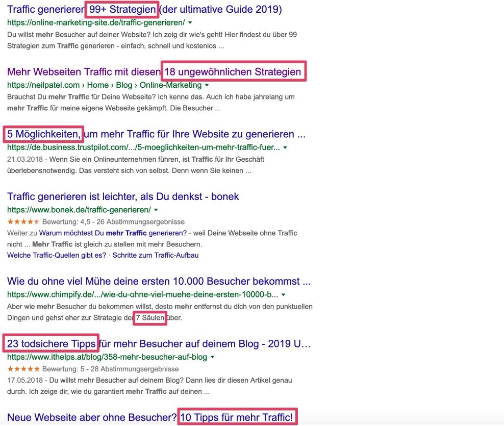
Task: Open the dropdown arrow next to ithelps.at URL
Action: click(x=211, y=356)
